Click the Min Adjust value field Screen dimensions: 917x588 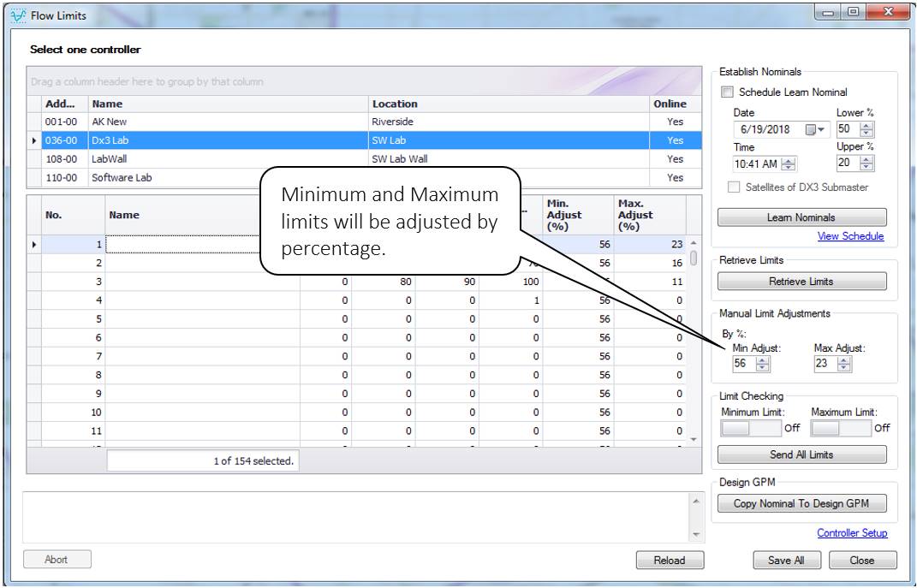744,364
